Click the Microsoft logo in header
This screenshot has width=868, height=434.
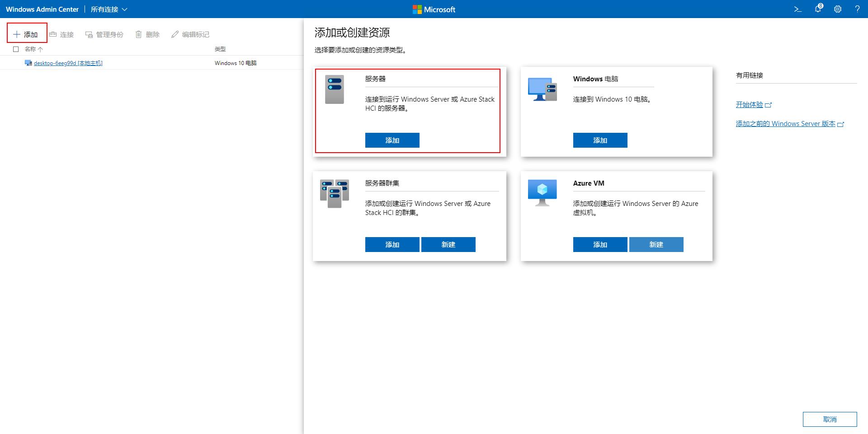click(434, 9)
